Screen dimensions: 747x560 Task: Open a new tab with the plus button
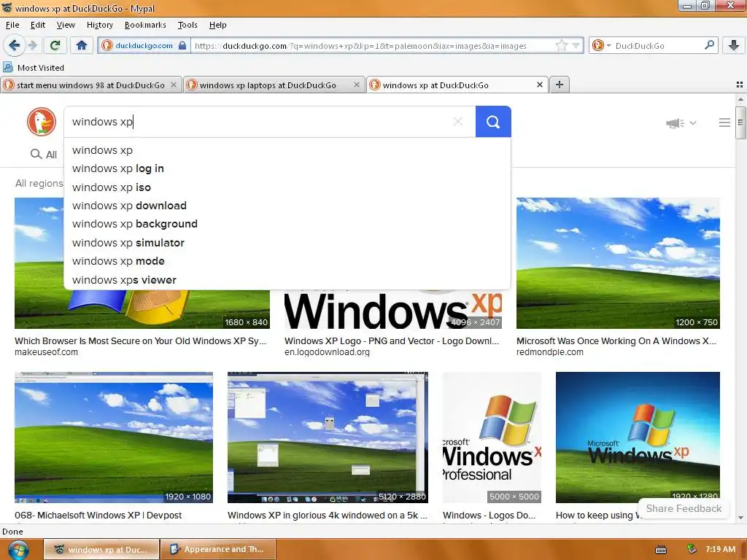(x=560, y=85)
